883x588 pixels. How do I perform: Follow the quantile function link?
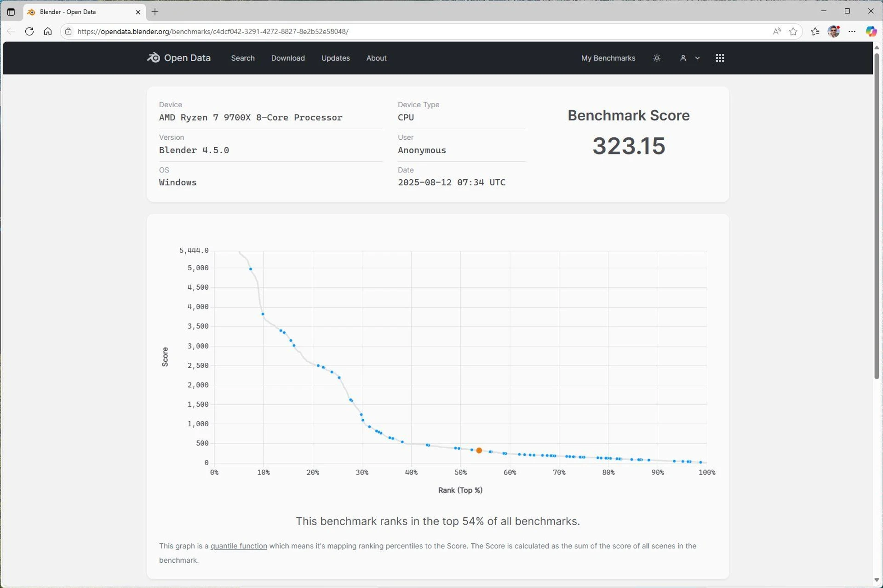coord(239,546)
